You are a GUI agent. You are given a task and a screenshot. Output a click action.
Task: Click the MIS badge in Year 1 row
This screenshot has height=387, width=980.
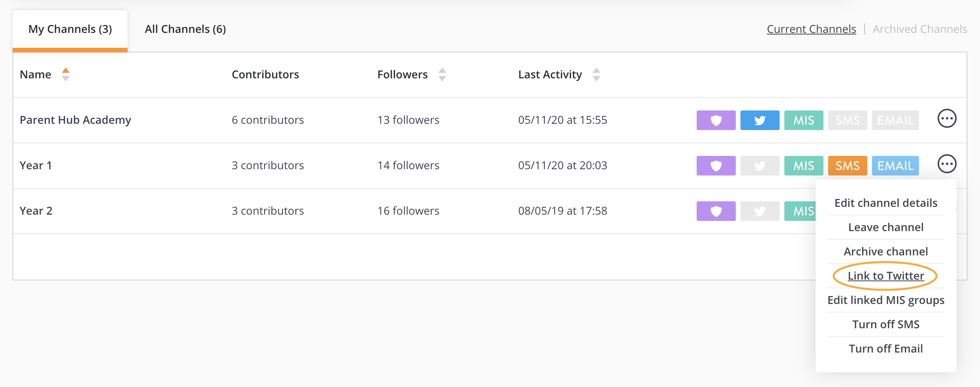(803, 166)
